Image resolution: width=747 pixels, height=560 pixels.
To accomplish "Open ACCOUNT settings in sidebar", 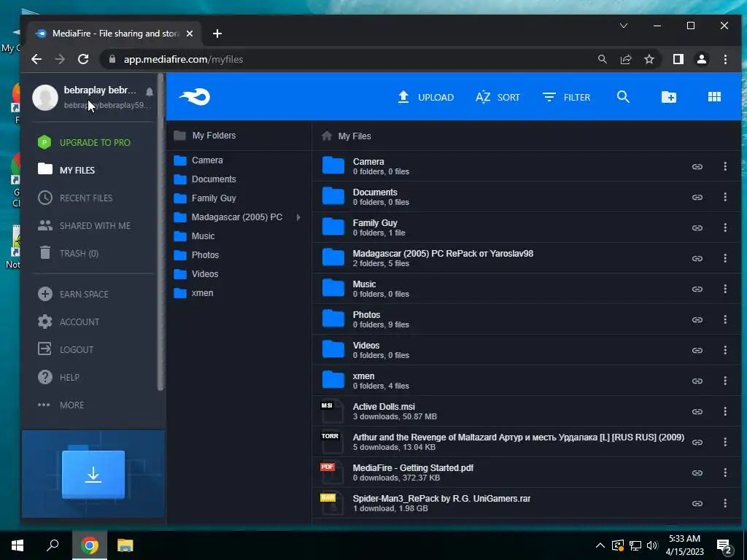I will click(x=69, y=322).
